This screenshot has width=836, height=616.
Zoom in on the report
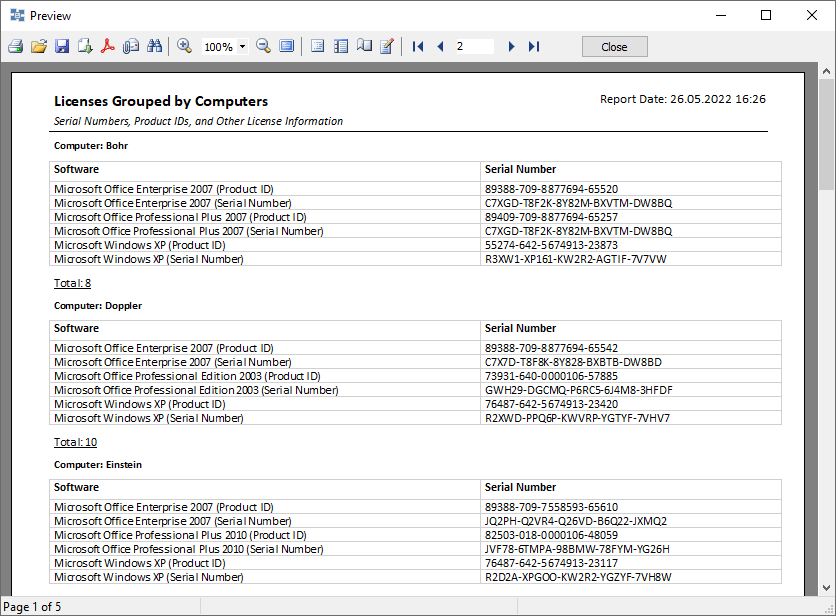coord(184,46)
